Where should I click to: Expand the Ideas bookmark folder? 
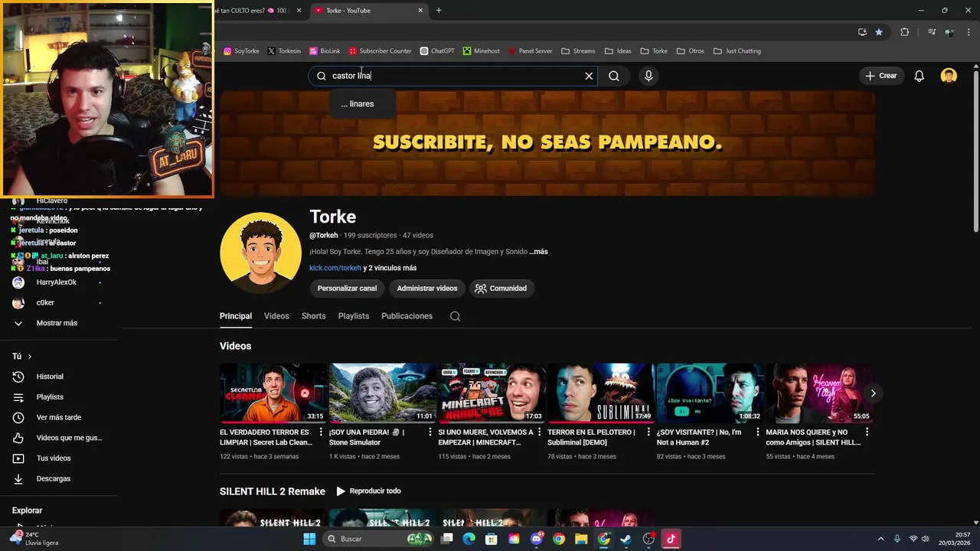(x=618, y=51)
